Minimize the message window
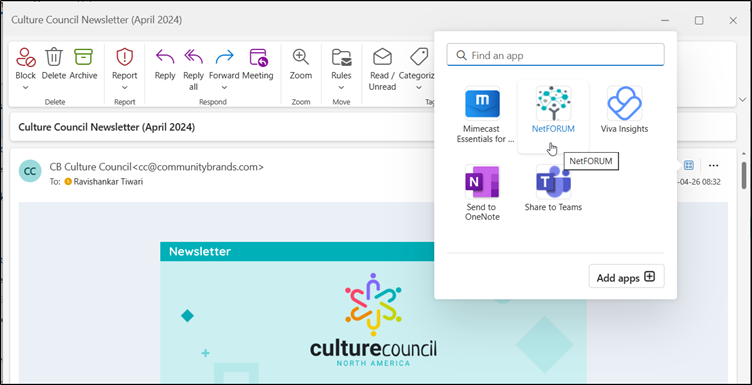 665,20
